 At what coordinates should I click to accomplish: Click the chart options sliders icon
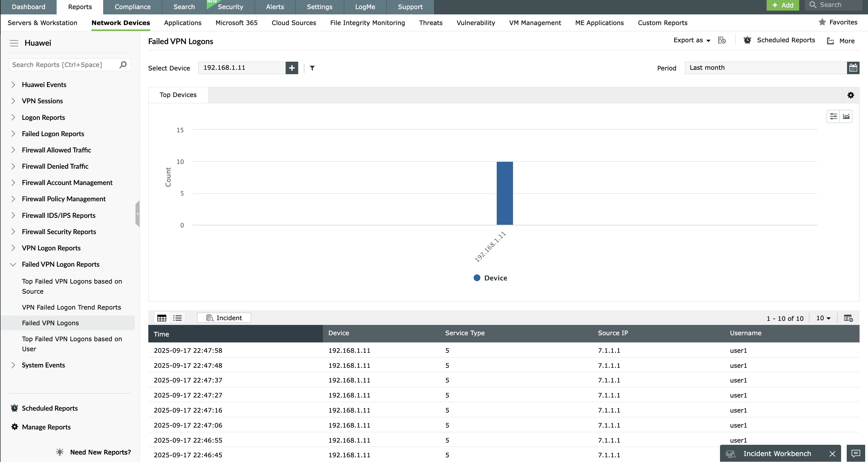point(833,116)
